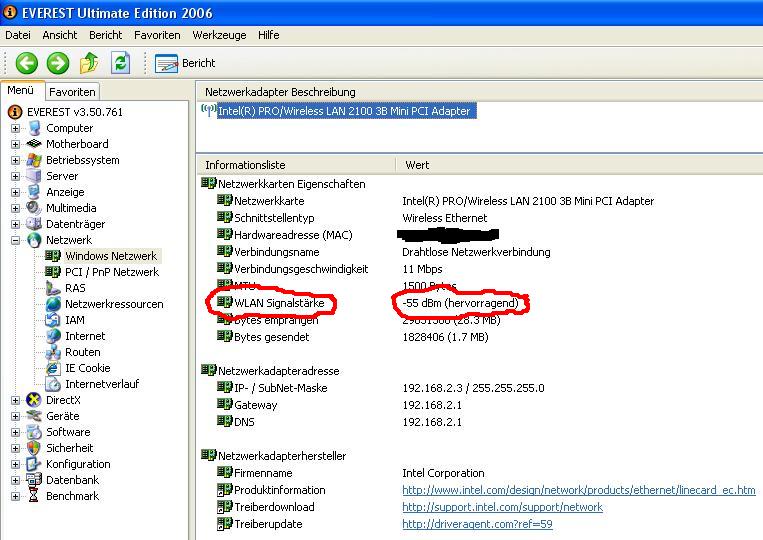Click the EVEREST v3.50.761 root icon
Screen dimensions: 763x540
click(x=15, y=112)
